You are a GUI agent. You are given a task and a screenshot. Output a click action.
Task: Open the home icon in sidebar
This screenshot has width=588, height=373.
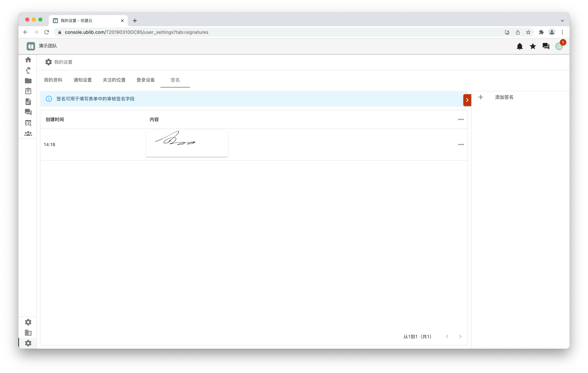tap(28, 60)
